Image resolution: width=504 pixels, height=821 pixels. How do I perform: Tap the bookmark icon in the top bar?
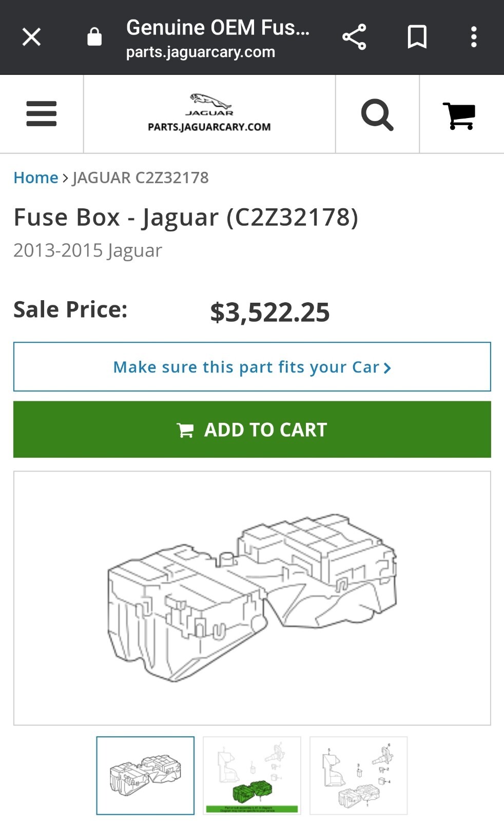(x=417, y=36)
